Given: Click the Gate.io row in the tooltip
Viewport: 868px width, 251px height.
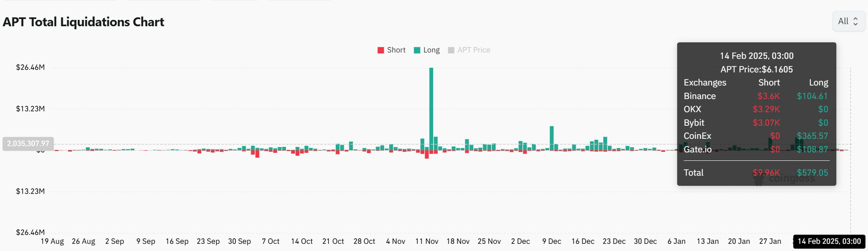Looking at the screenshot, I should (755, 149).
